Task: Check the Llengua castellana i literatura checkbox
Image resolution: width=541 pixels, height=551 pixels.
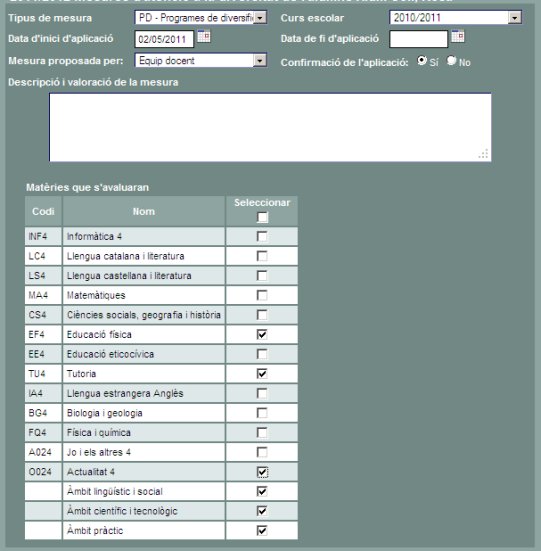Action: [262, 276]
